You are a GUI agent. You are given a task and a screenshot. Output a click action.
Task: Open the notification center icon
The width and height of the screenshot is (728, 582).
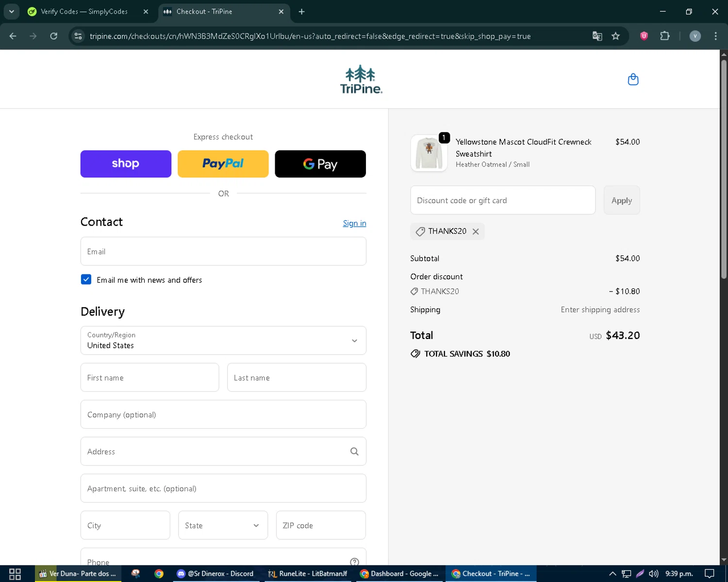point(710,574)
